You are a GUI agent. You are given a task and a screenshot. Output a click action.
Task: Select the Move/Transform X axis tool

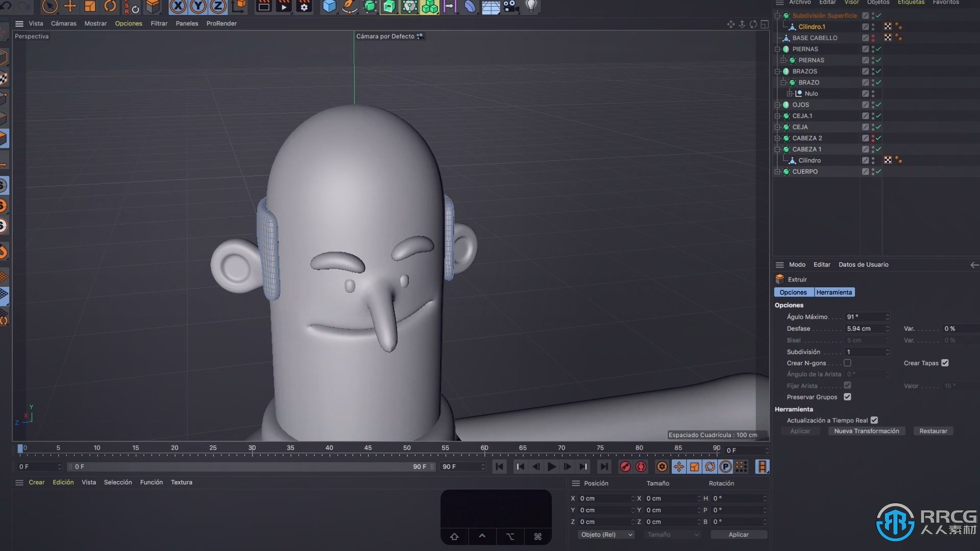(178, 7)
